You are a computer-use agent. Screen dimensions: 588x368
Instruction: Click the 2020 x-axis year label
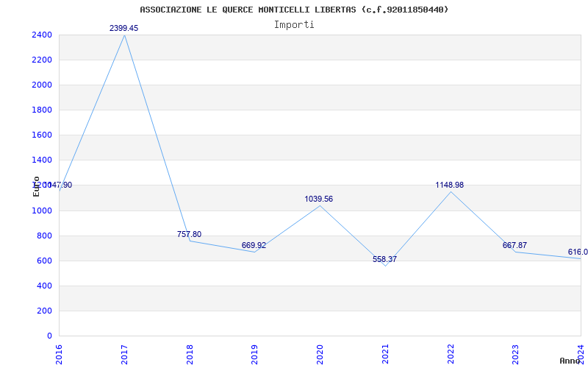pyautogui.click(x=320, y=355)
